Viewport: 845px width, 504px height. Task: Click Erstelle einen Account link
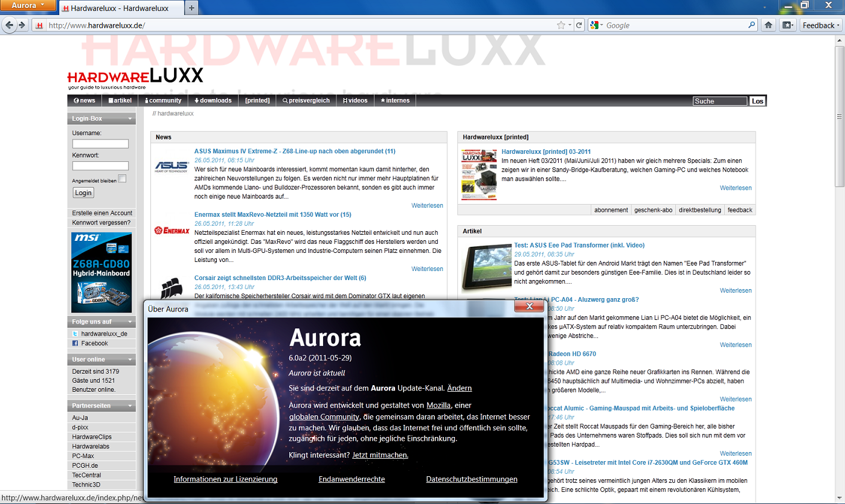pyautogui.click(x=102, y=213)
